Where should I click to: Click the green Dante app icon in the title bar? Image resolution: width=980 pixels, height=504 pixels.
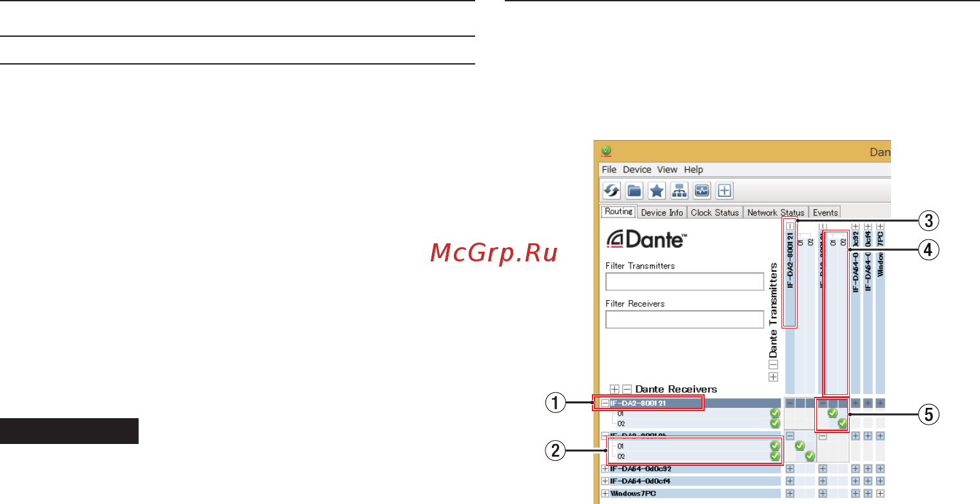[x=605, y=151]
